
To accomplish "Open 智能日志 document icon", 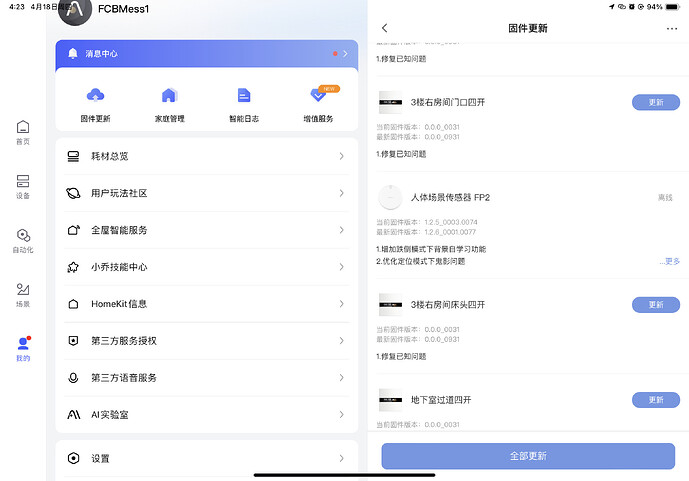I will pos(244,95).
